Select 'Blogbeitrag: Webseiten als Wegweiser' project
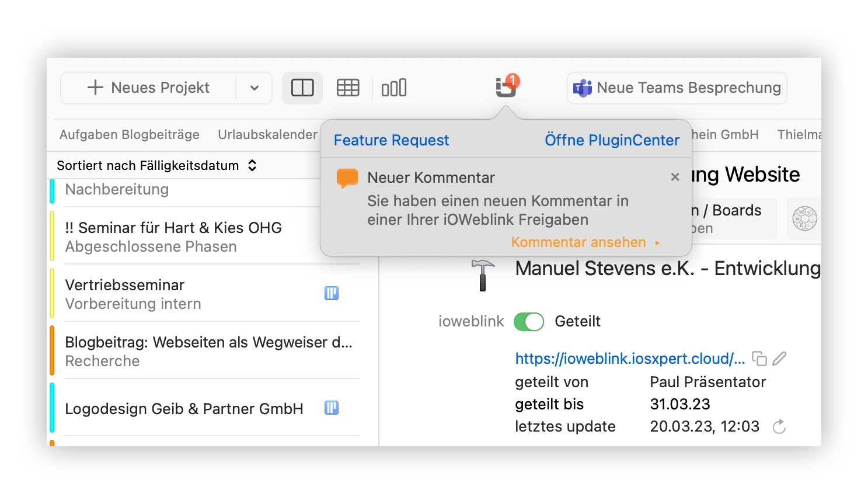 (204, 351)
